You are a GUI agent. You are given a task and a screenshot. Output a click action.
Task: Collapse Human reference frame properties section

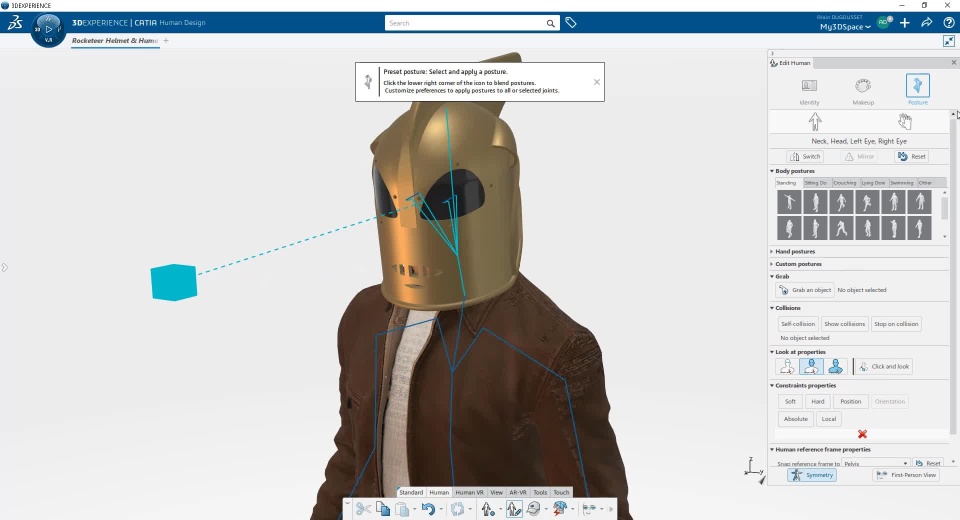coord(772,450)
